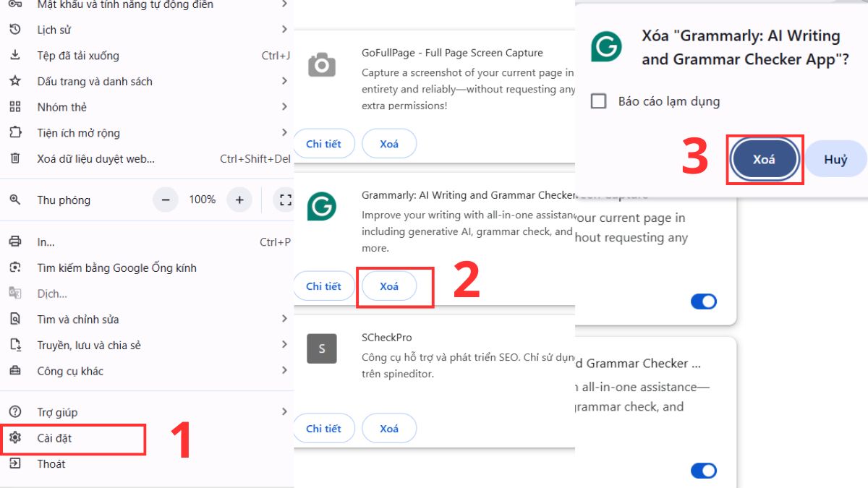Remove Grammarly with its Xoá button

click(389, 286)
